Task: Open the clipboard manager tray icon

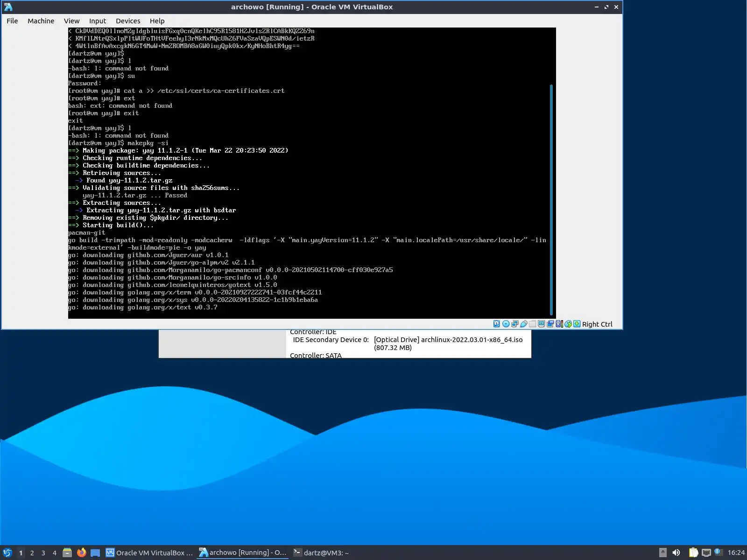Action: pyautogui.click(x=693, y=553)
